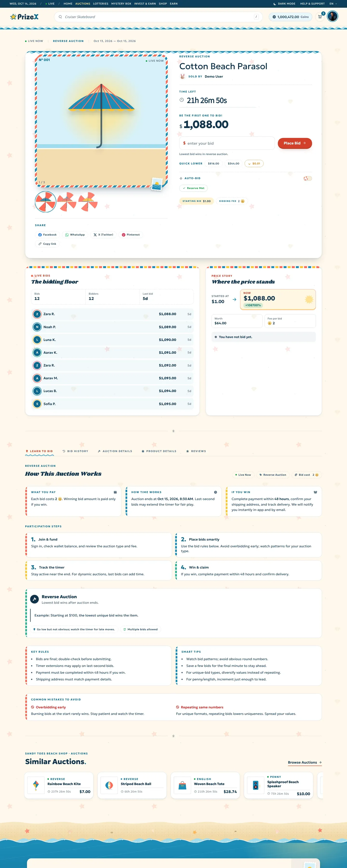347x868 pixels.
Task: Select the $544.00 quick lower bid
Action: pos(234,163)
